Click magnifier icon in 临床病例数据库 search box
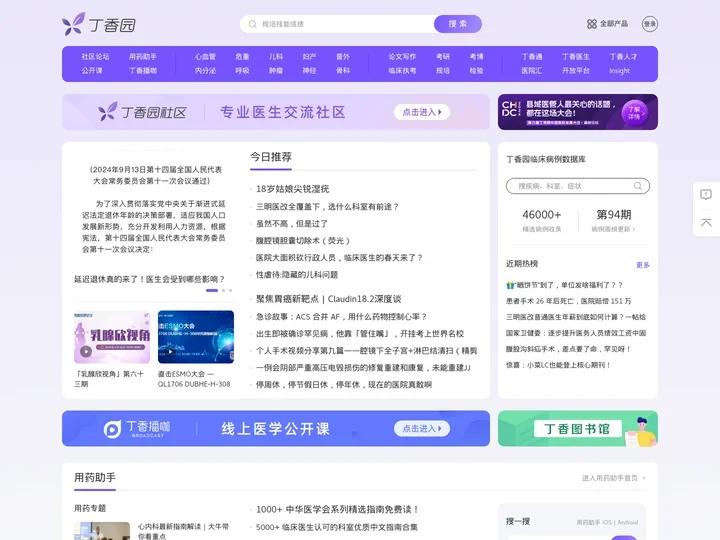The image size is (720, 540). pos(638,186)
